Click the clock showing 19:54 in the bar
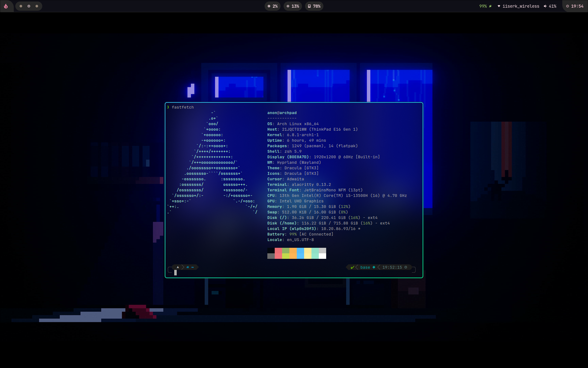Screen dimensions: 588x368 (x=576, y=6)
